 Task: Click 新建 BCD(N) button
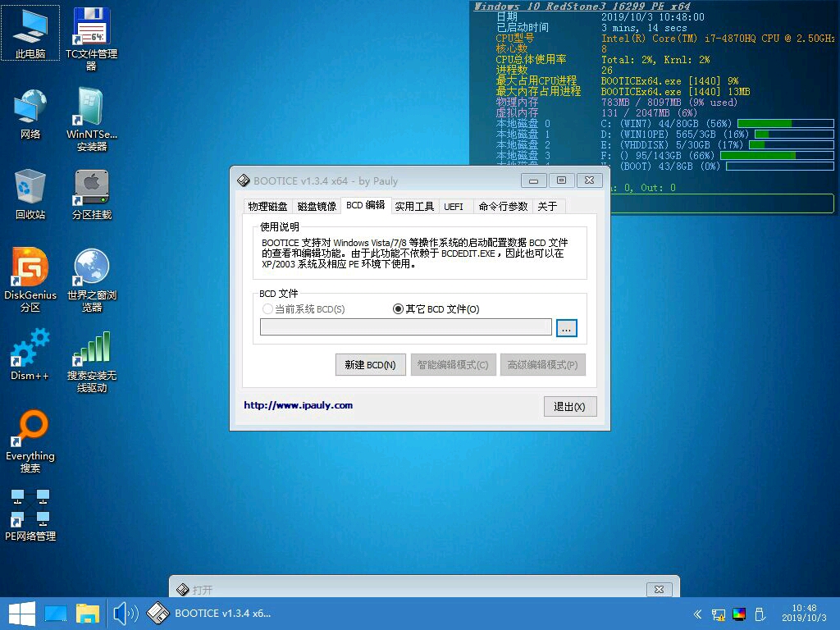tap(370, 365)
